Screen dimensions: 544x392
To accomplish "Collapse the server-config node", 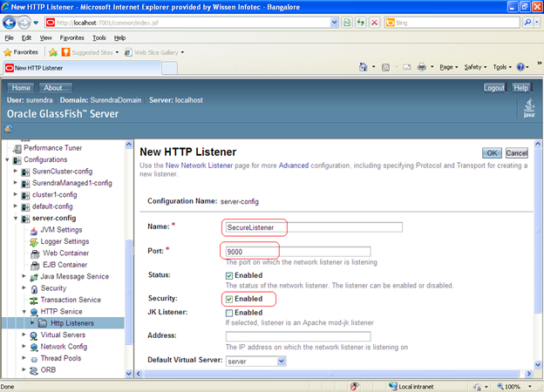I will [x=16, y=219].
